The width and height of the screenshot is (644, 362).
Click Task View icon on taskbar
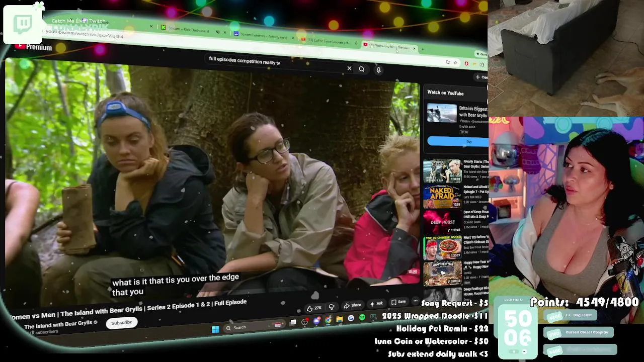[293, 323]
